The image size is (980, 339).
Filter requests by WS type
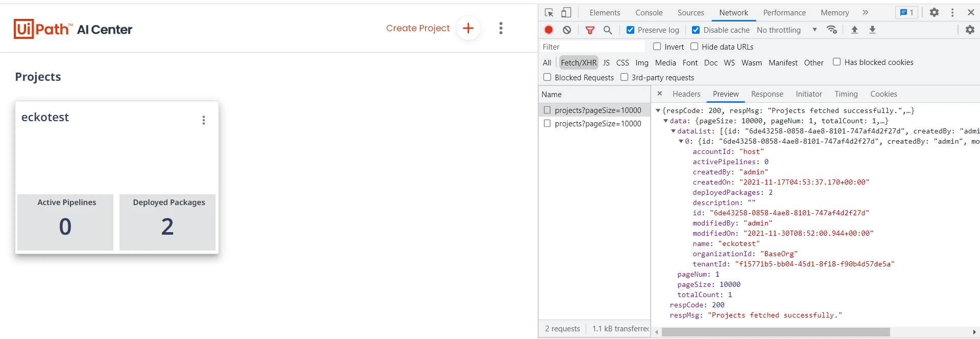pyautogui.click(x=729, y=62)
